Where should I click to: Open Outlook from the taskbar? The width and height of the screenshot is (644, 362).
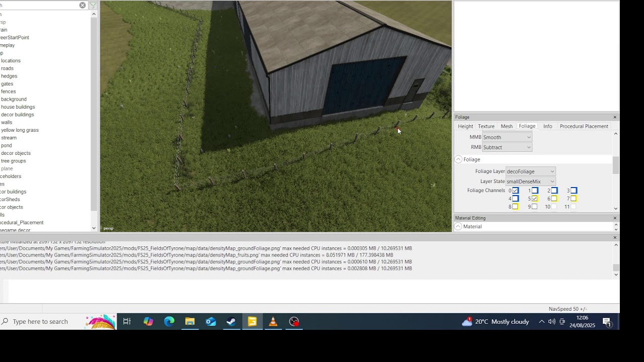(211, 321)
